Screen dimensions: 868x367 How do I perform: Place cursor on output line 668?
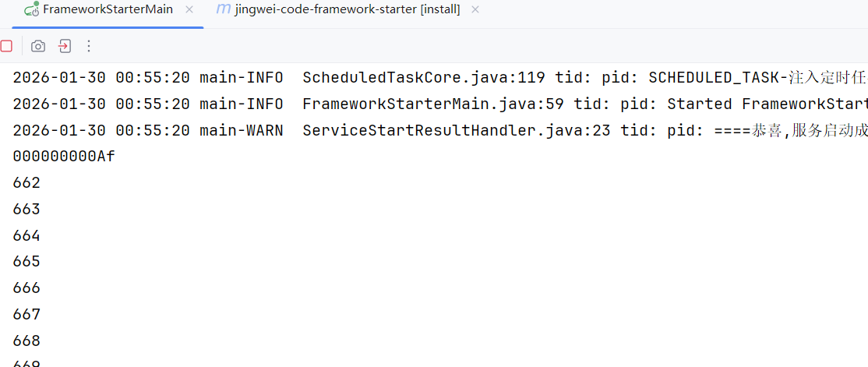pyautogui.click(x=26, y=341)
